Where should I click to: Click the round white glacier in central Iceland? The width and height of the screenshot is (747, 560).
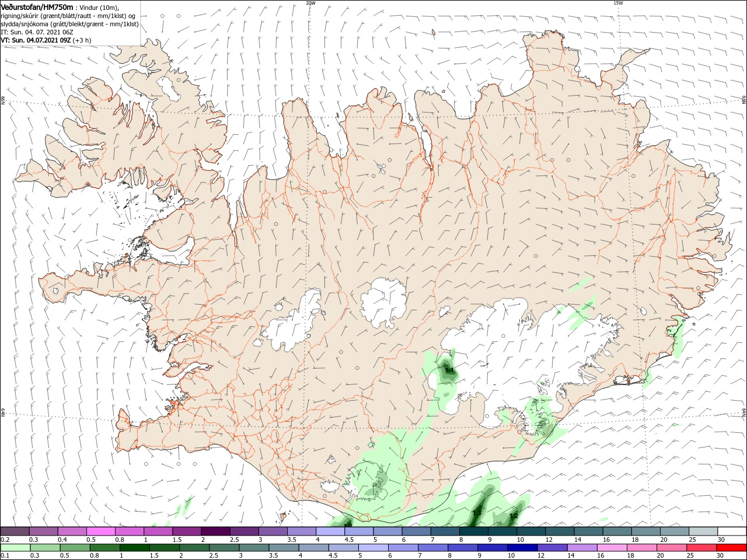[383, 302]
